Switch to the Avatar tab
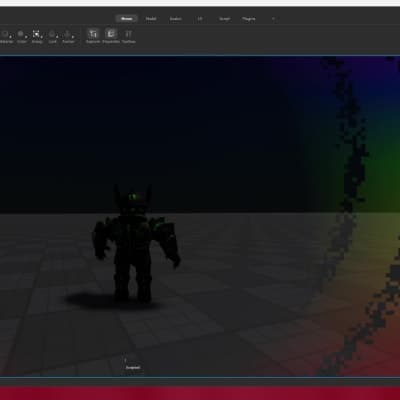This screenshot has height=400, width=400. 176,19
